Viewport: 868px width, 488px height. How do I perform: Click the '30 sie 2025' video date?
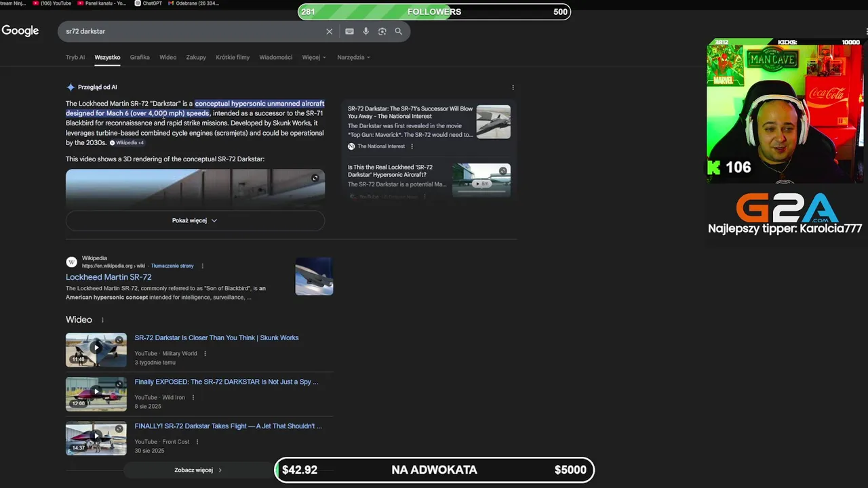coord(149,451)
